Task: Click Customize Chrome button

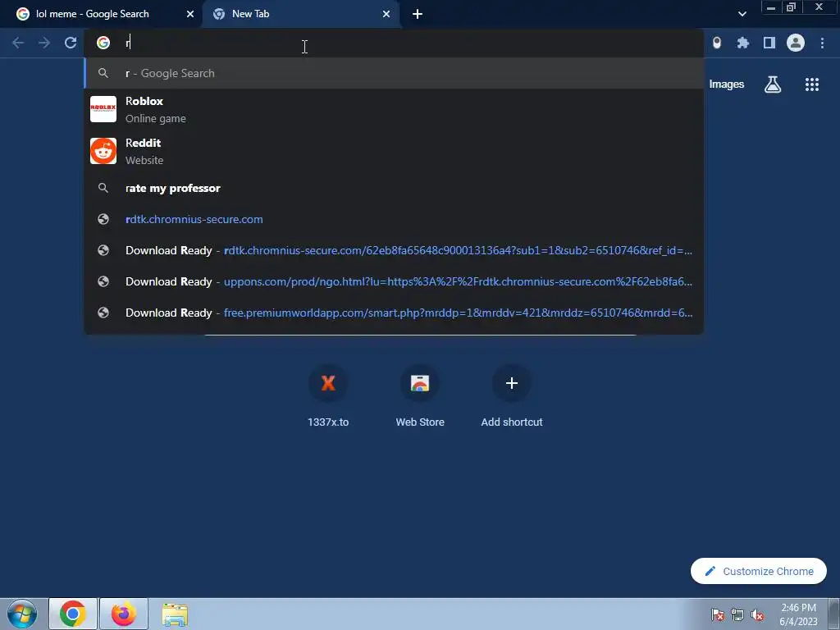Action: coord(759,571)
